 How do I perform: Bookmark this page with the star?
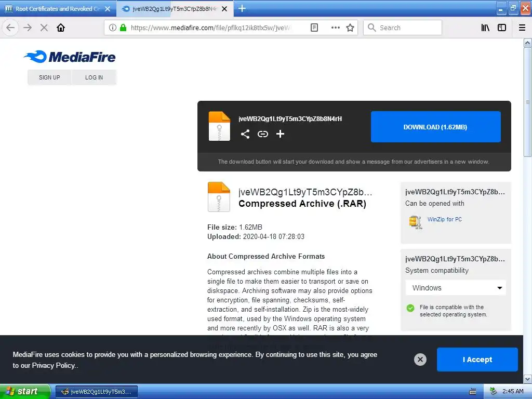click(350, 28)
